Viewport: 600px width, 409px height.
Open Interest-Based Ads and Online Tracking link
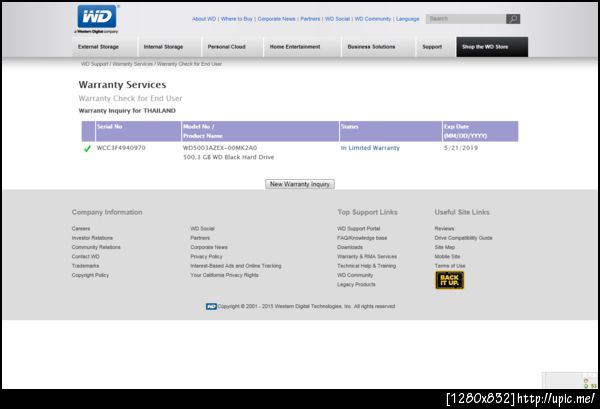[236, 266]
